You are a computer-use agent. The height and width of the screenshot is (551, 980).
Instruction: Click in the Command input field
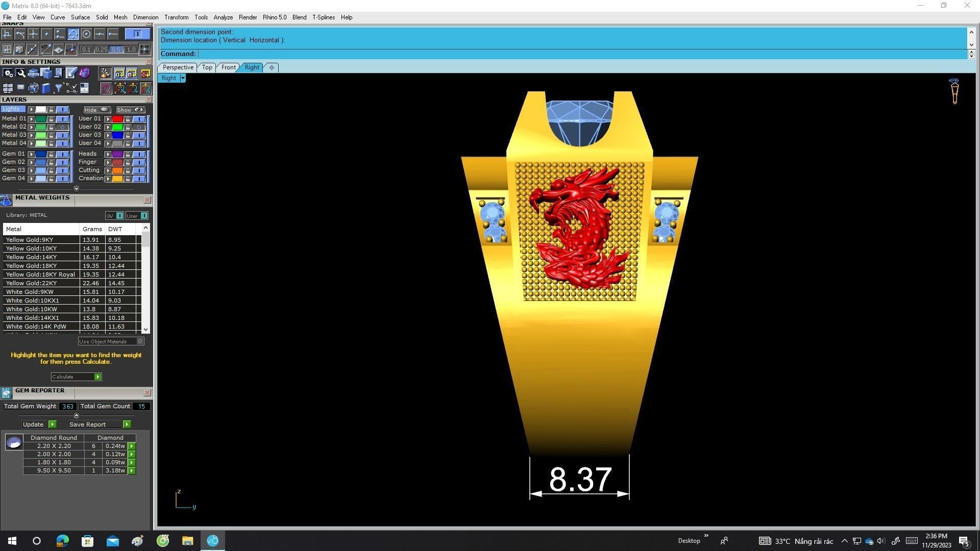[x=582, y=54]
